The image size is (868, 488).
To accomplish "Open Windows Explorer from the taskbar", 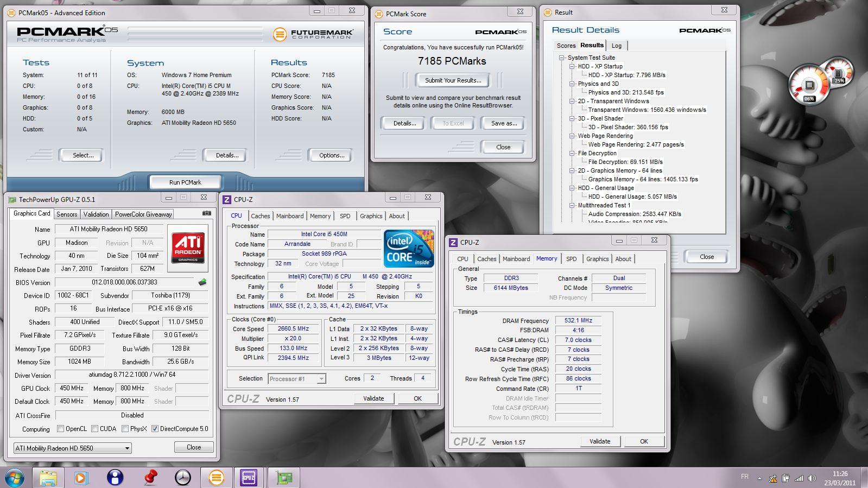I will (48, 478).
